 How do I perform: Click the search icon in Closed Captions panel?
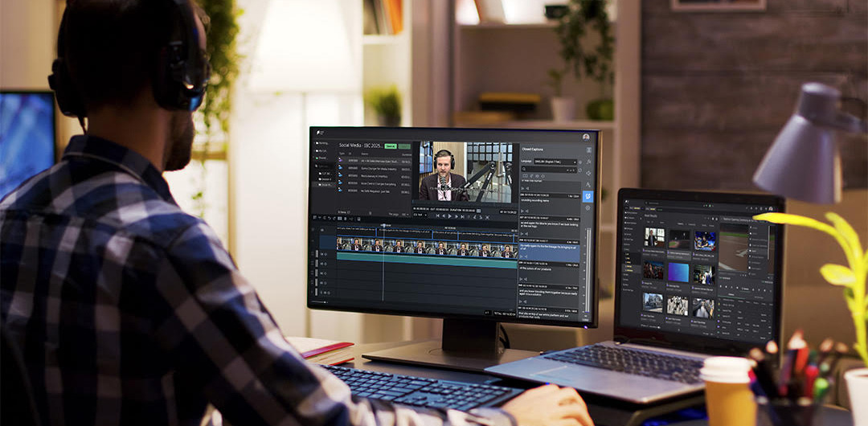tap(523, 170)
